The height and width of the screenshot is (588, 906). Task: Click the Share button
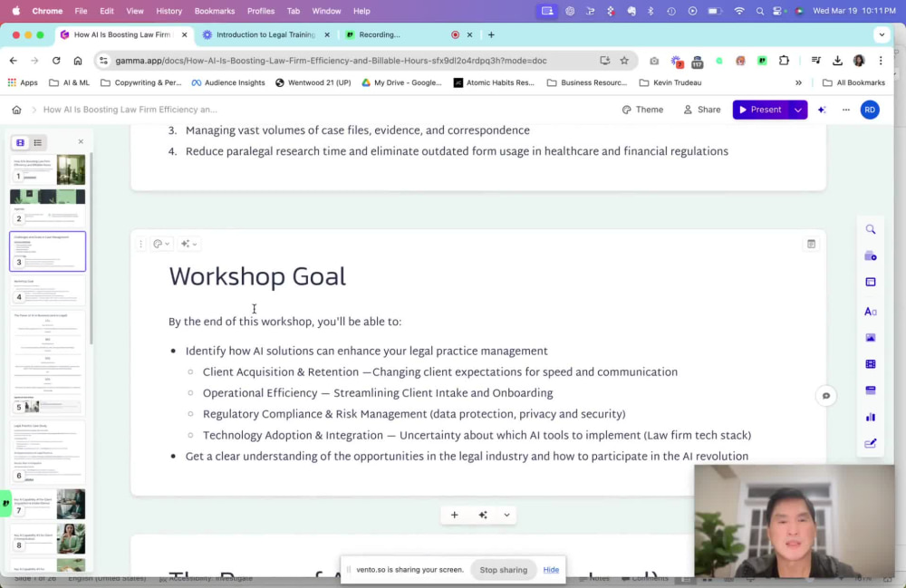[702, 110]
